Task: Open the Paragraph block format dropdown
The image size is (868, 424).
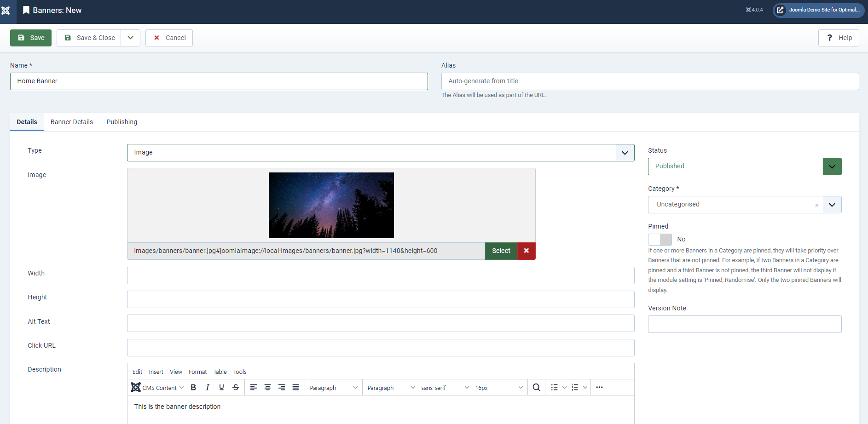Action: point(334,387)
